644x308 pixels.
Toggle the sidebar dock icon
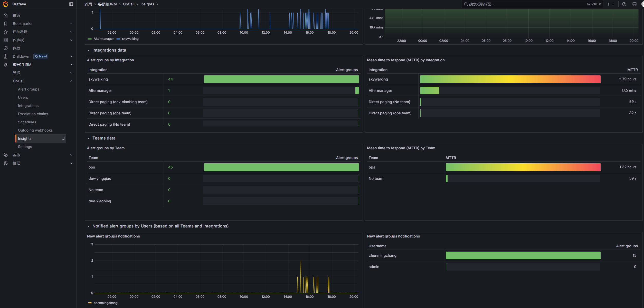71,4
